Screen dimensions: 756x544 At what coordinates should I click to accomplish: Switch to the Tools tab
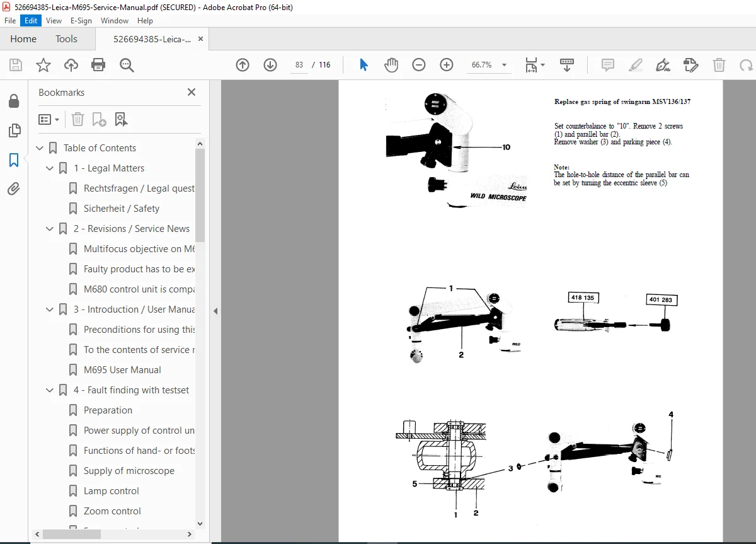click(66, 38)
